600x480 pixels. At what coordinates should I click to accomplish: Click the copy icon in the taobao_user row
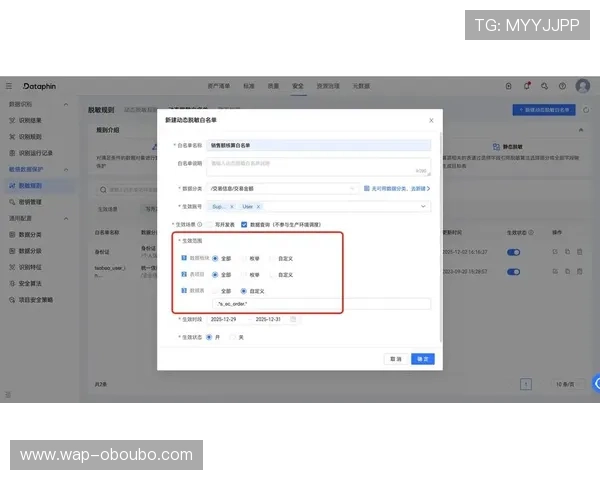[x=567, y=271]
